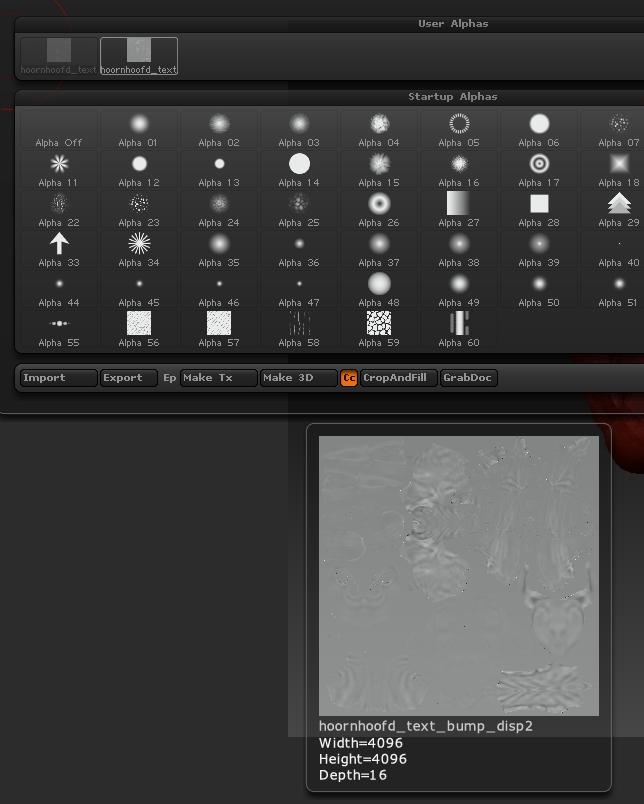
Task: Select the small dot Alpha 13
Action: pyautogui.click(x=219, y=170)
